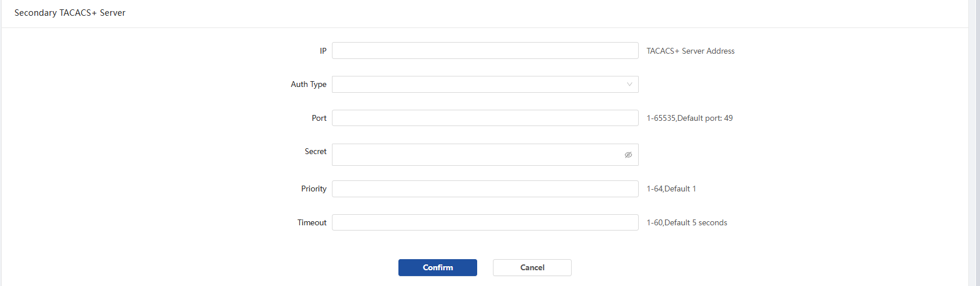Click the Secondary TACACS+ Server heading
Viewport: 980px width, 286px height.
[70, 13]
